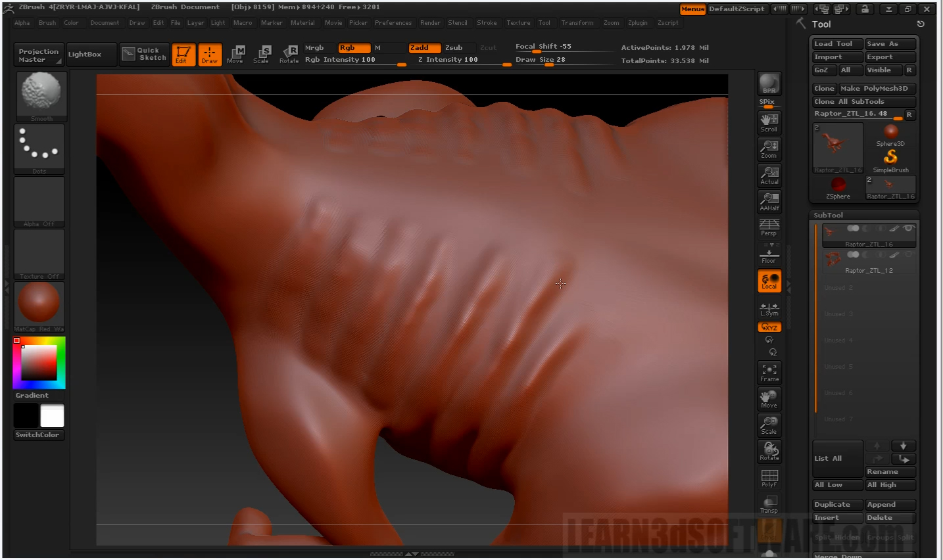Select the Scale mode icon in top shelf
This screenshot has height=560, width=943.
click(x=261, y=54)
